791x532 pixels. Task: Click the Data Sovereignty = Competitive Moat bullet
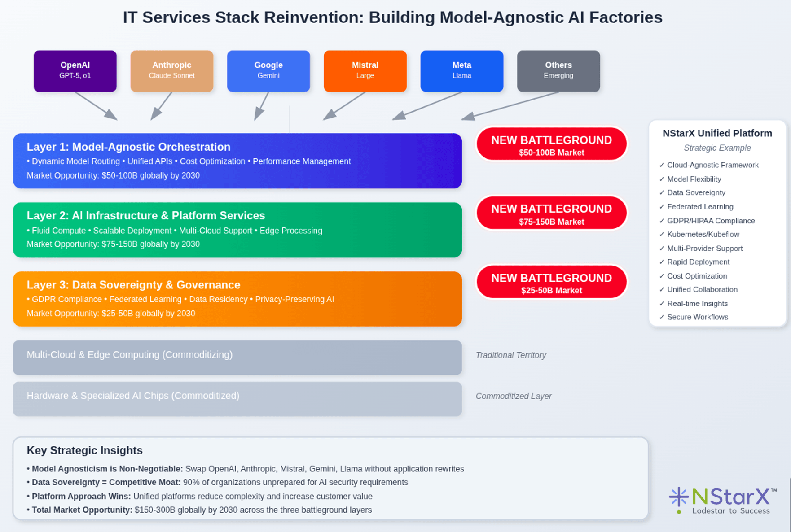[x=217, y=482]
